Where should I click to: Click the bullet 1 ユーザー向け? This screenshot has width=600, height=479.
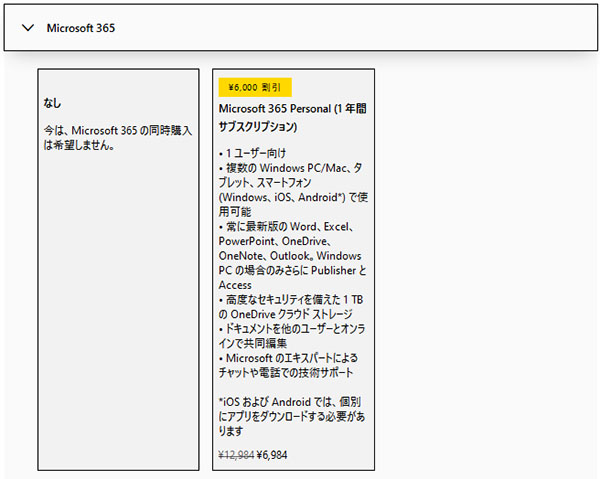(253, 153)
